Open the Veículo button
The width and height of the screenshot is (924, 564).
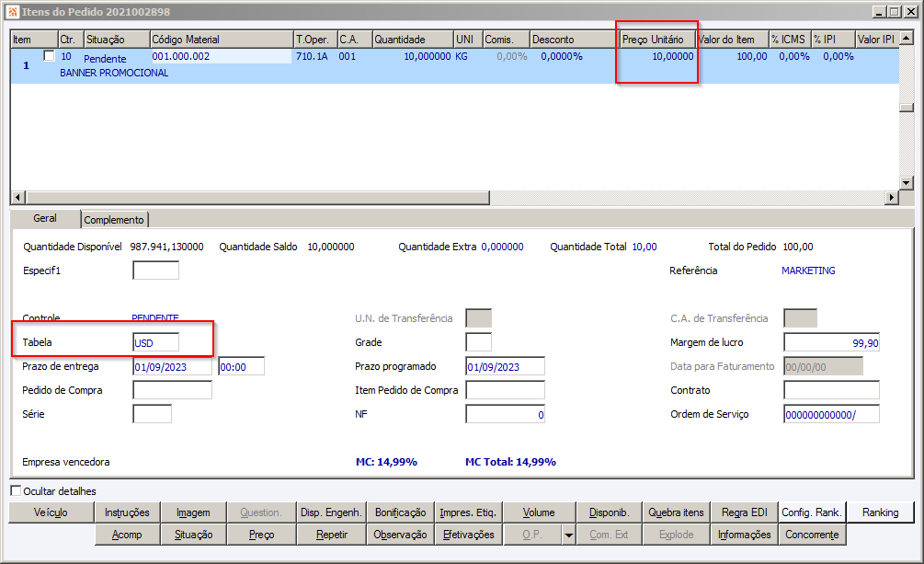click(x=51, y=512)
